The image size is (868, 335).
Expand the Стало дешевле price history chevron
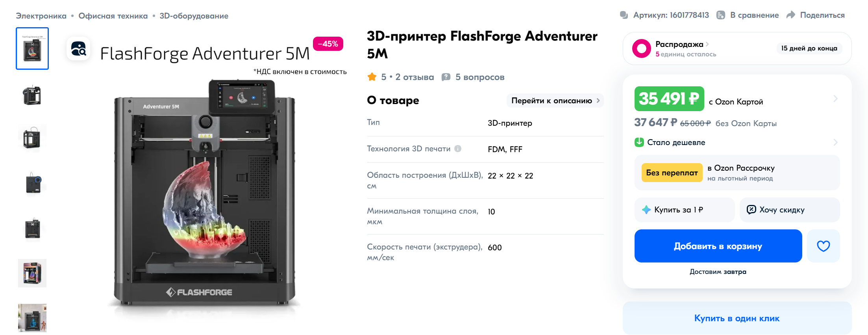point(835,142)
